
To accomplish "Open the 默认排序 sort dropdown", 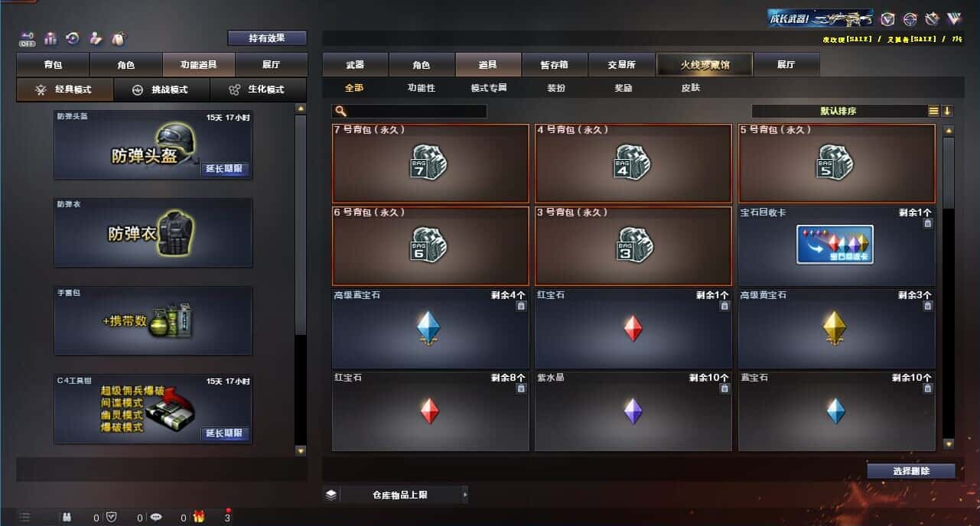I will [839, 111].
